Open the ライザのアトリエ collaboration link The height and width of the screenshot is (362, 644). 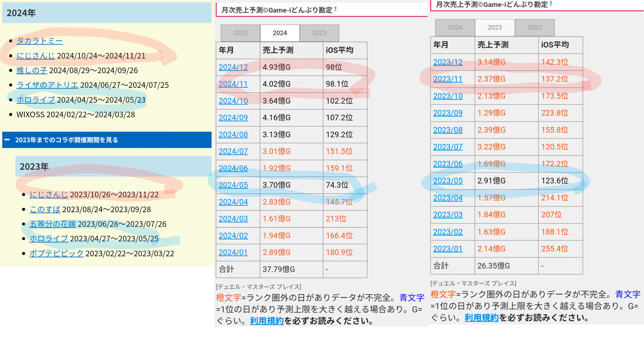click(x=47, y=85)
